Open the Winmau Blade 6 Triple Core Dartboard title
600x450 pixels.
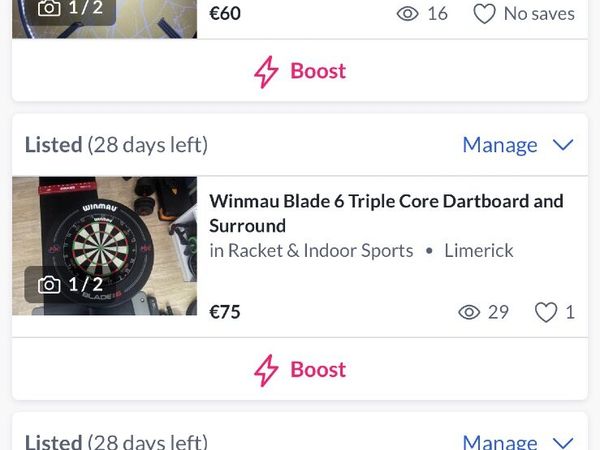[386, 213]
